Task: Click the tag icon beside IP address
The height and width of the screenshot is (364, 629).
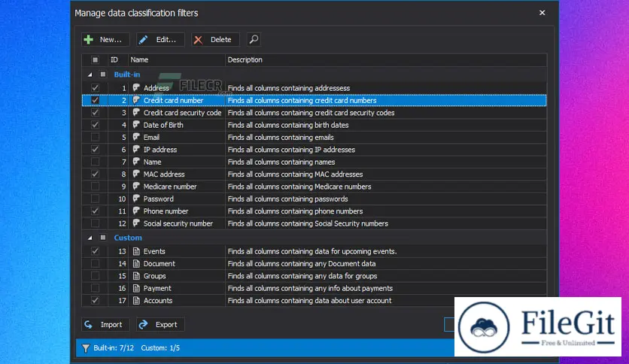Action: coord(136,149)
